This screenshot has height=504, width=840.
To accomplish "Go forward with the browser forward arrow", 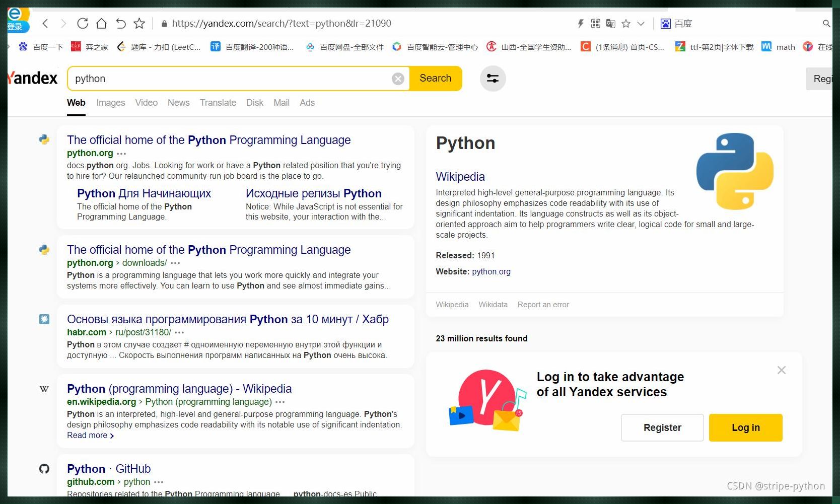I will tap(63, 23).
